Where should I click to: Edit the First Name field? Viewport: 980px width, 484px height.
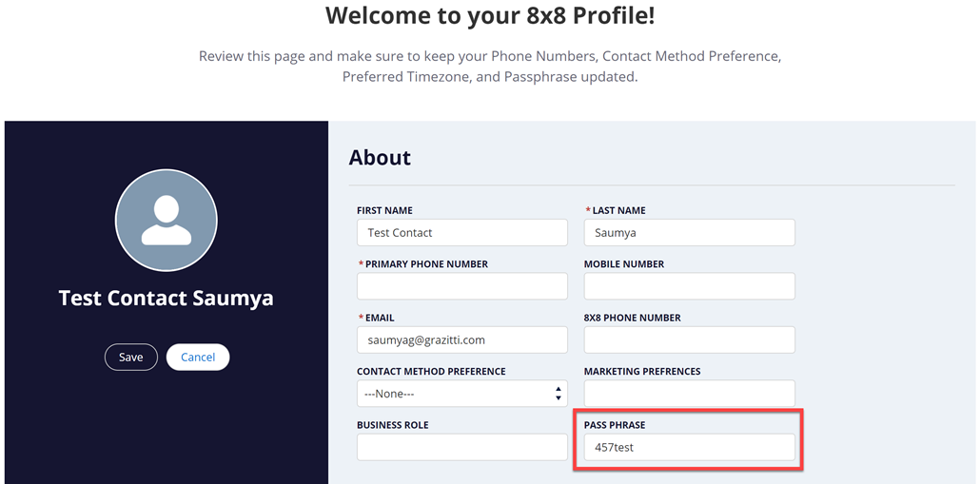[x=462, y=233]
